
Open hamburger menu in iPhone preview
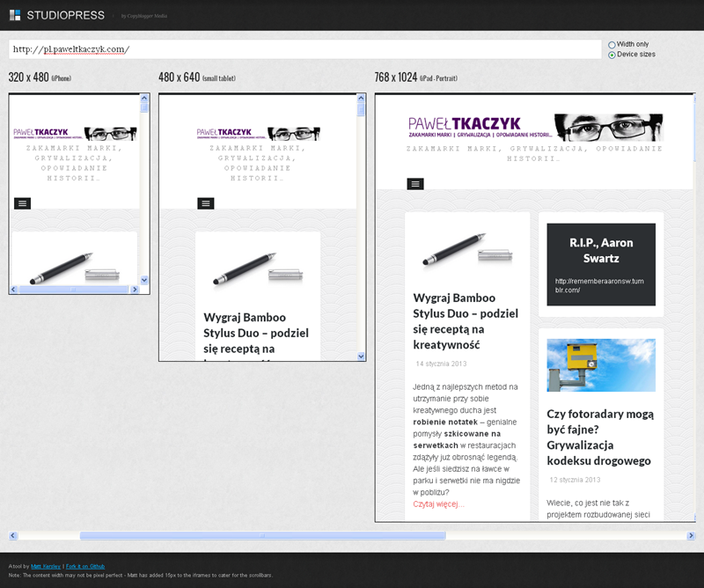[23, 203]
